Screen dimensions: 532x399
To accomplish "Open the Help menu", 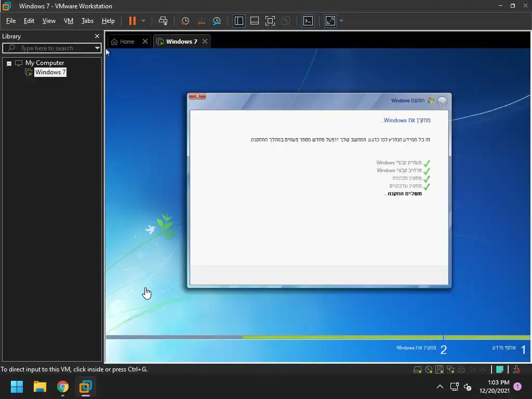I will (x=108, y=21).
